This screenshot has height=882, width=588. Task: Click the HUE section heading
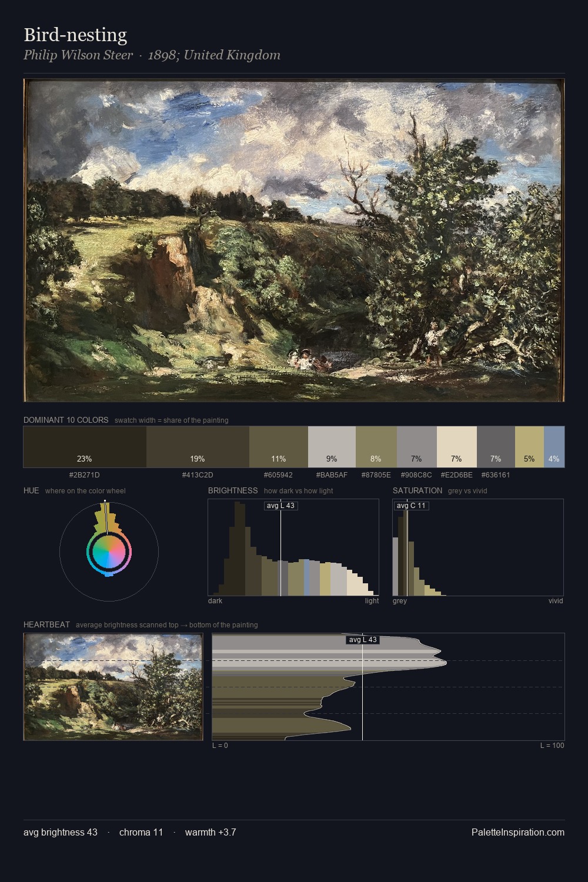coord(31,490)
